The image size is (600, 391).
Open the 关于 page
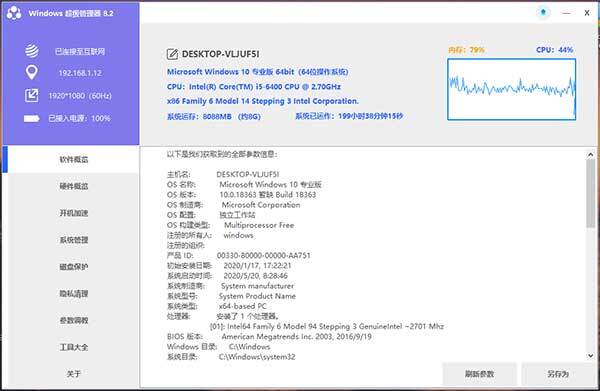click(73, 373)
